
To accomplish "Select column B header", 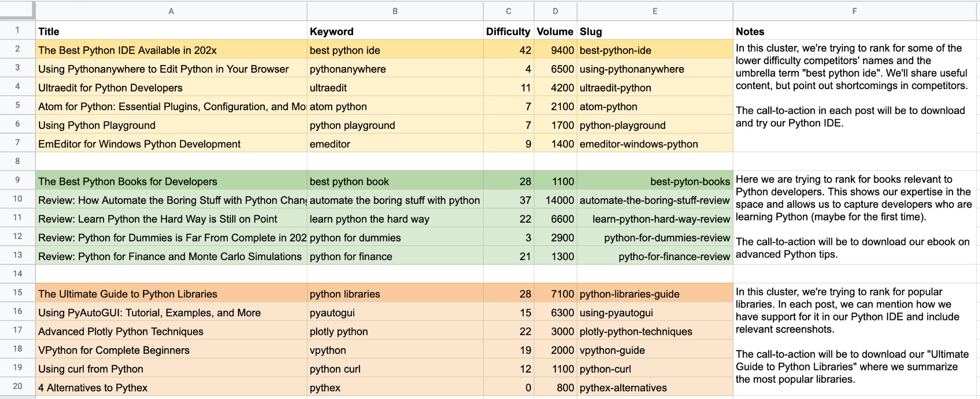I will [x=395, y=11].
